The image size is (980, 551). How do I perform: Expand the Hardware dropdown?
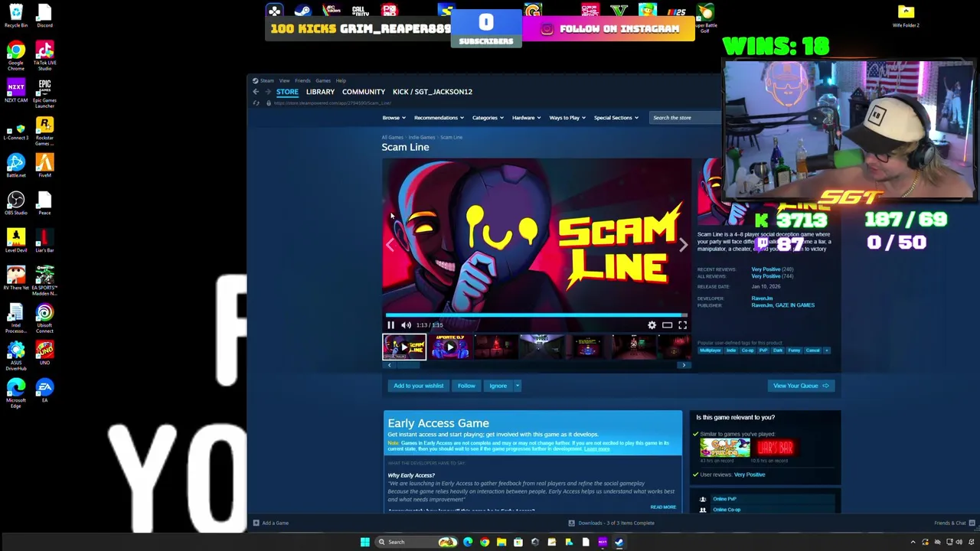coord(527,118)
